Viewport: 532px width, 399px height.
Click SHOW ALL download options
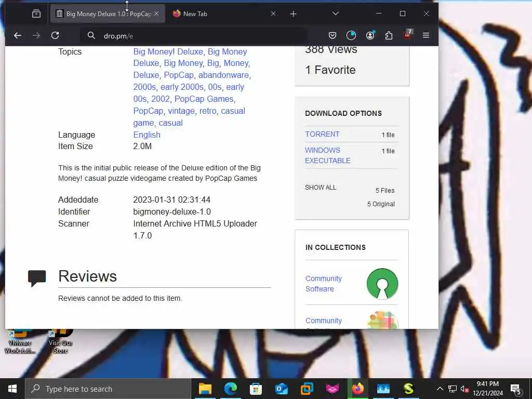(x=321, y=187)
